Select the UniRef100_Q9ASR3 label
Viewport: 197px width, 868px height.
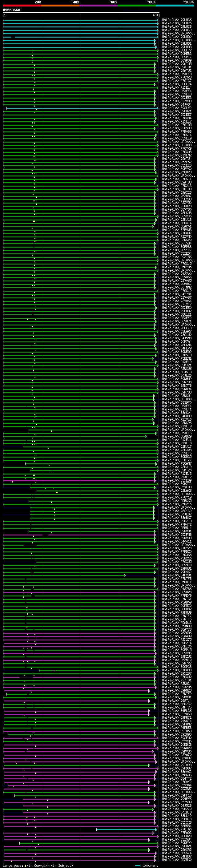pos(177,850)
